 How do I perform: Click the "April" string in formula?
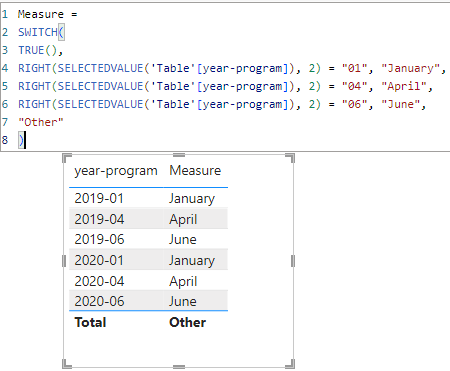(x=404, y=86)
